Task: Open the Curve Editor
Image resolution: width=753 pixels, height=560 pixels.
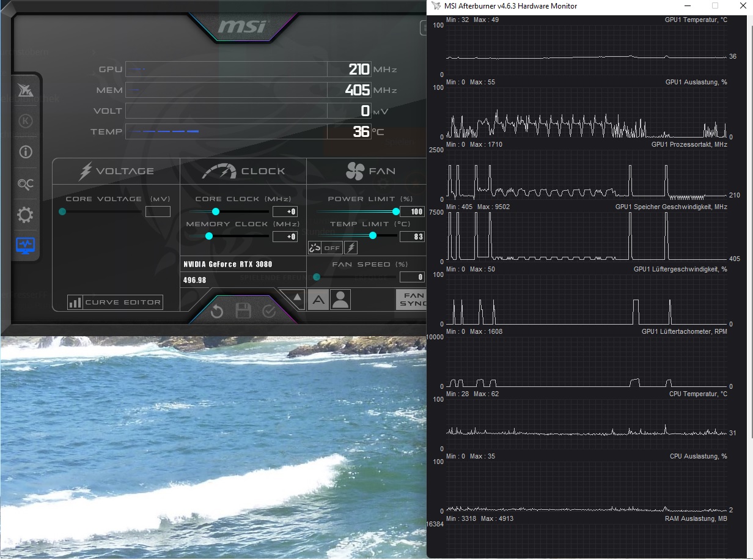Action: [115, 302]
